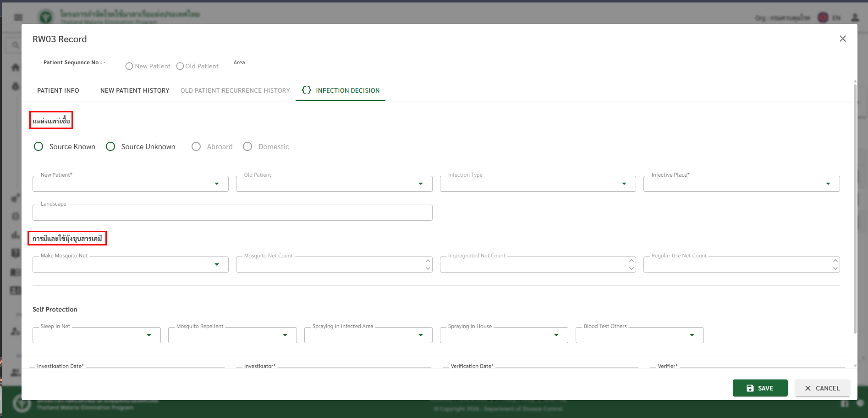Select the New Patient radio option
The image size is (868, 418).
coord(129,67)
